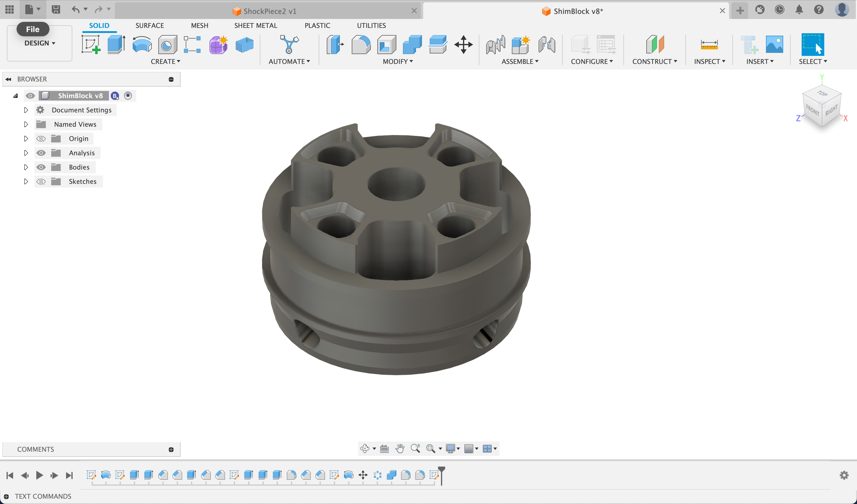Click the Shell tool icon
Screen dimensions: 857x504
[386, 45]
